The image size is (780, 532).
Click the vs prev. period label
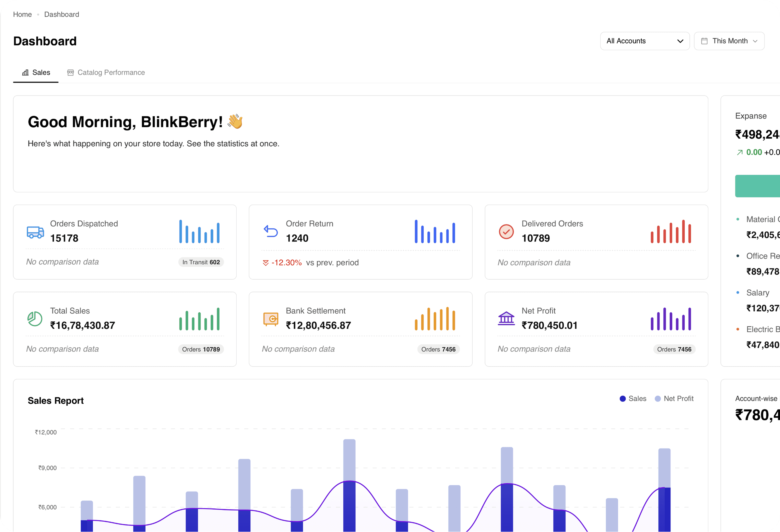pyautogui.click(x=332, y=263)
